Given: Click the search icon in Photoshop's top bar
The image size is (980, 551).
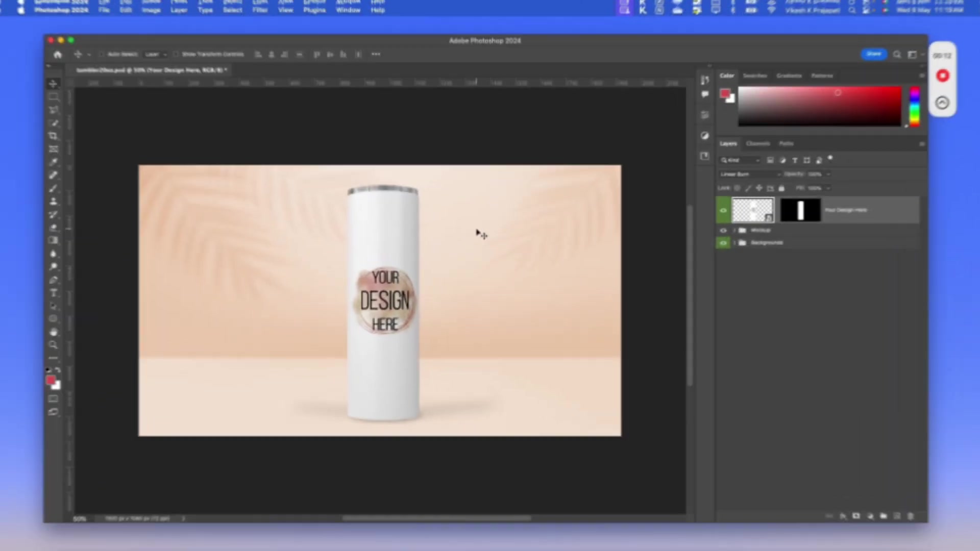Looking at the screenshot, I should [x=897, y=54].
